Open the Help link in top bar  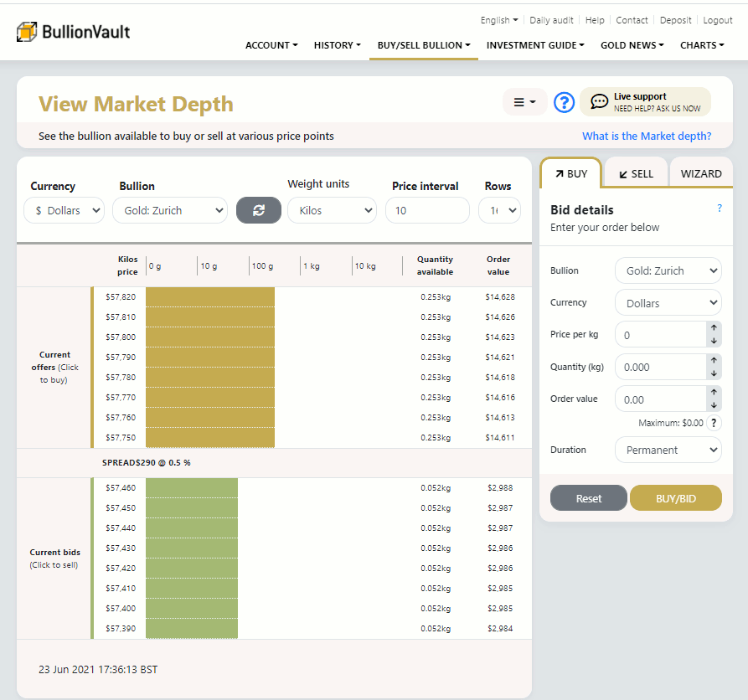coord(595,20)
